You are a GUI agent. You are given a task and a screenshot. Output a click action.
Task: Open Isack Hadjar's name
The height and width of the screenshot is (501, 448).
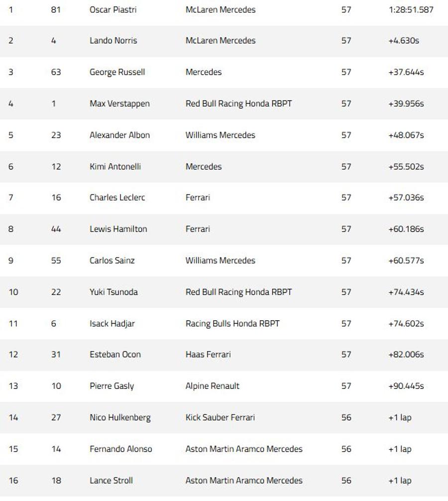pyautogui.click(x=112, y=324)
